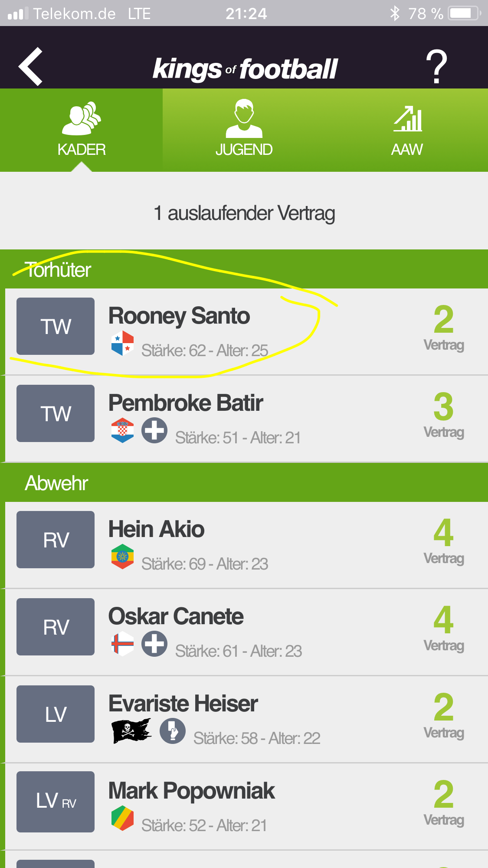The width and height of the screenshot is (488, 868).
Task: Tap the back arrow icon
Action: click(30, 66)
